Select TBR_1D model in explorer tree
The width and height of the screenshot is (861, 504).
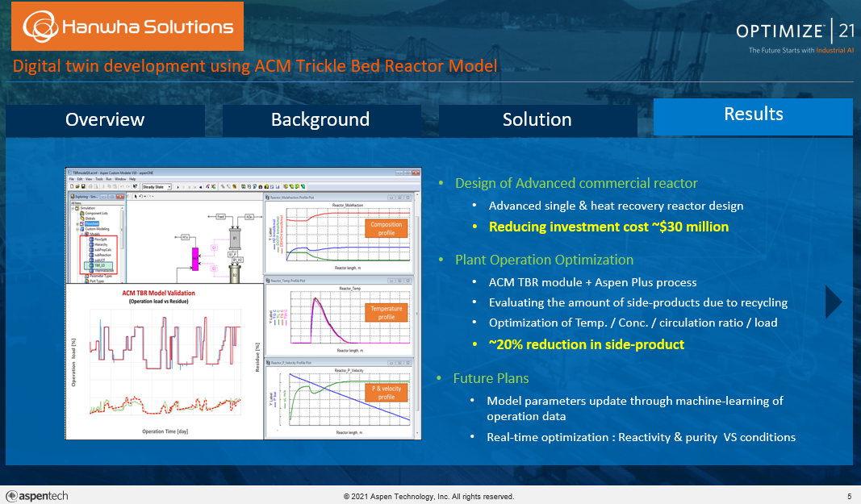(99, 264)
